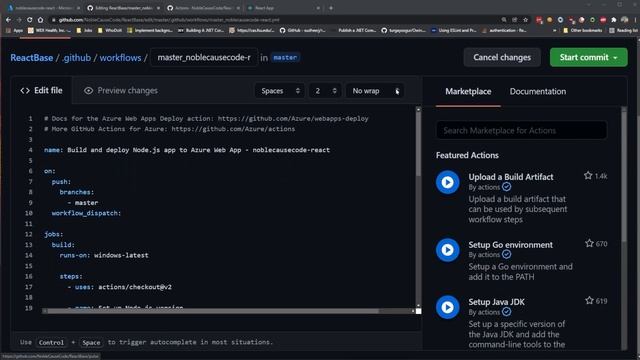Open the Other bookmarks folder
Viewport: 640px width, 360px height.
582,30
